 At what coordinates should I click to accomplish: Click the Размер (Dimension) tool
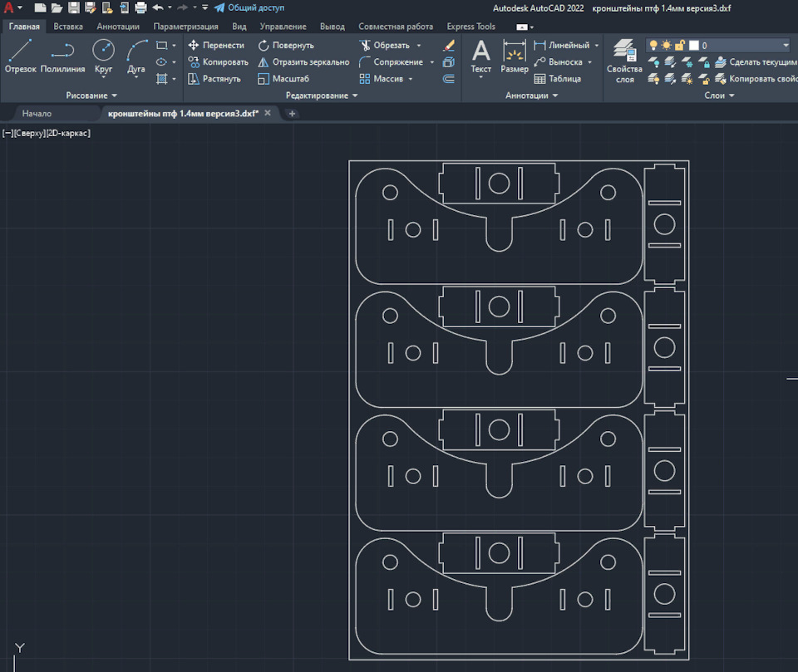coord(515,56)
